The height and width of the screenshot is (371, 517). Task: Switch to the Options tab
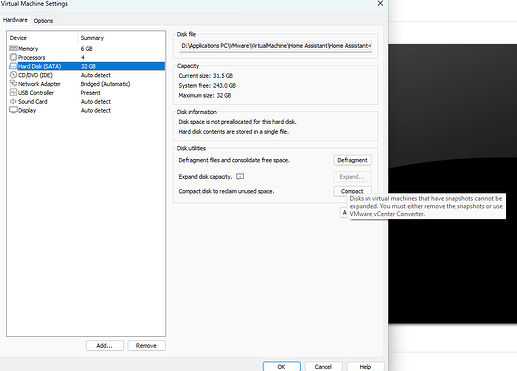(x=43, y=21)
